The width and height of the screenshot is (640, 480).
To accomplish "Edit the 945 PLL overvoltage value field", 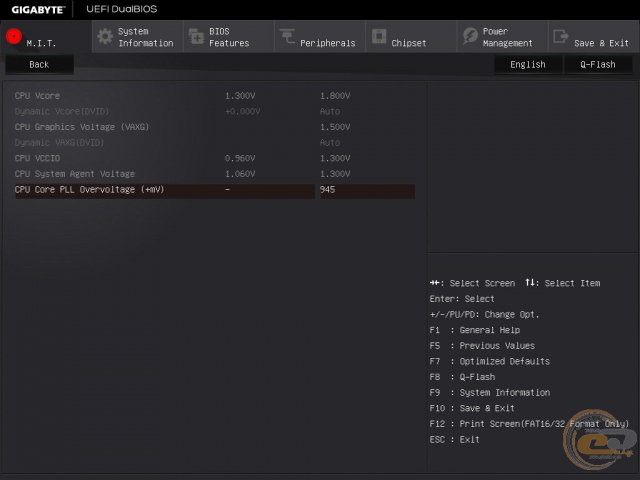I will click(365, 190).
